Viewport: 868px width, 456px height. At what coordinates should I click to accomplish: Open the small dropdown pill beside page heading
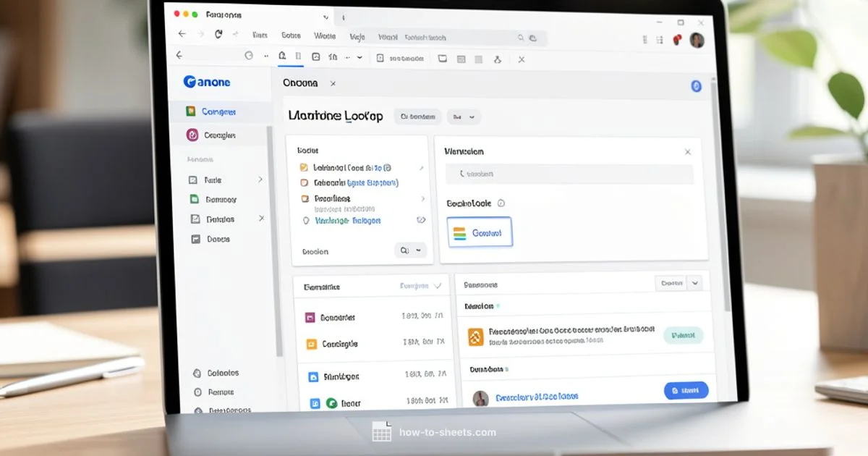point(463,117)
